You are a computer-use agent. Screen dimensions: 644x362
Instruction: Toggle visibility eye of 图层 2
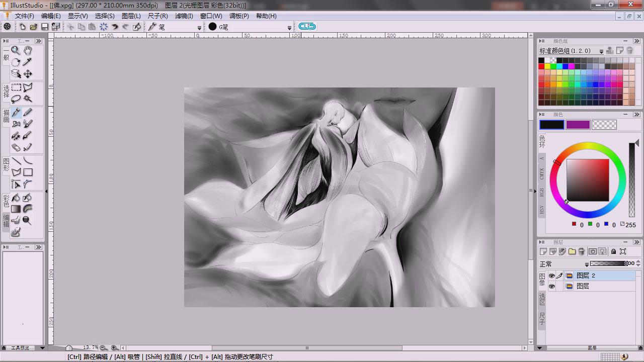(551, 276)
